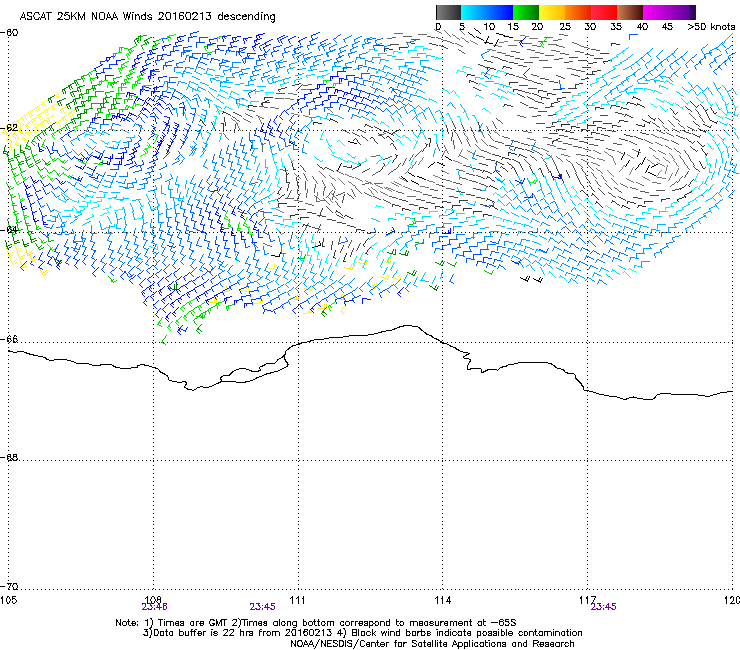The width and height of the screenshot is (740, 650).
Task: Click the NOAA/NESDIS credit line
Action: 432,644
